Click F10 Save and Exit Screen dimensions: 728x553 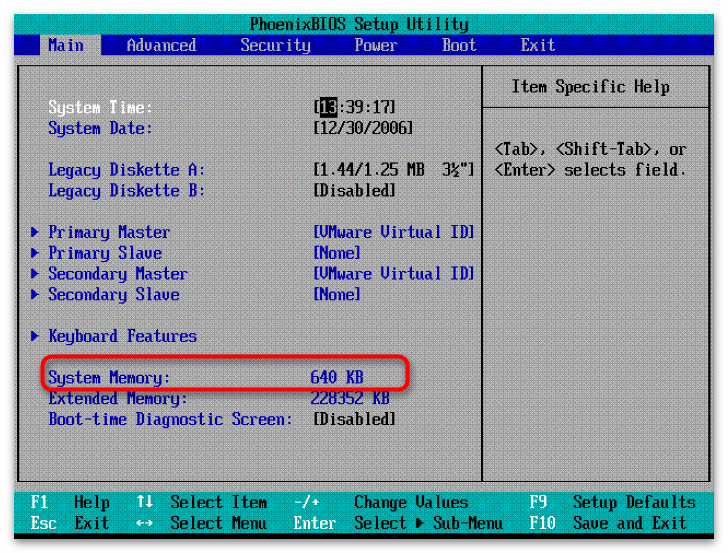point(612,523)
